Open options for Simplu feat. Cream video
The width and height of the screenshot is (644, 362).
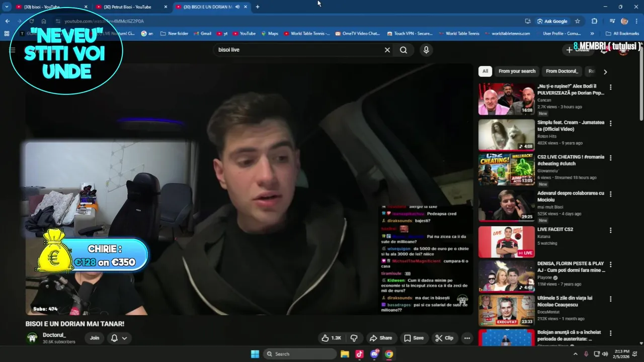click(610, 123)
